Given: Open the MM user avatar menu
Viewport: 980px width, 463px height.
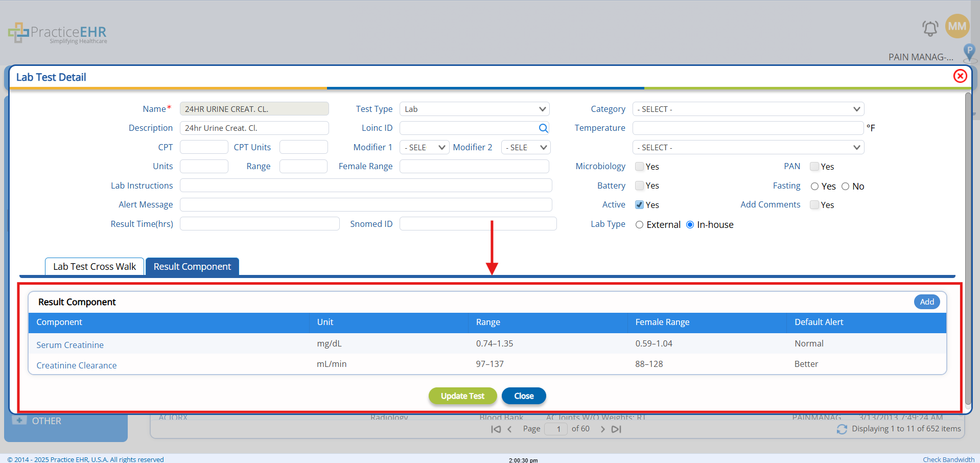Looking at the screenshot, I should click(x=957, y=26).
